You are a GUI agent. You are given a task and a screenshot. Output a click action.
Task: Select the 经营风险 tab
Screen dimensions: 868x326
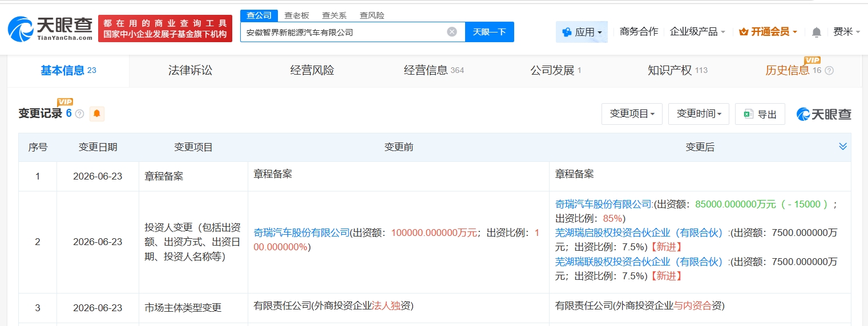pyautogui.click(x=312, y=71)
